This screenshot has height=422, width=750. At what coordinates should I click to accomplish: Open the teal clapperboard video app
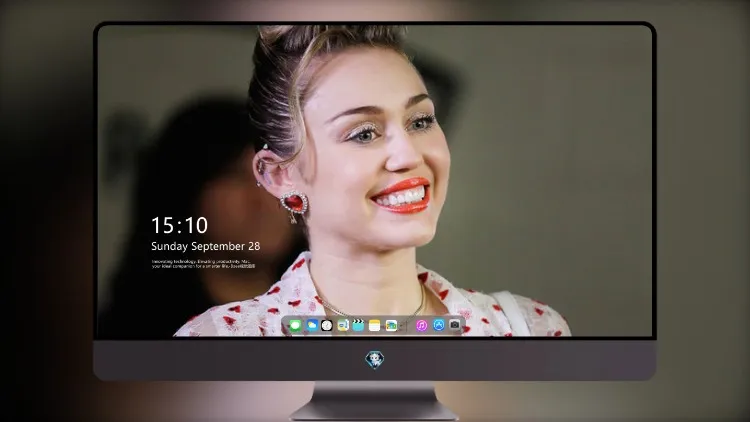[358, 326]
